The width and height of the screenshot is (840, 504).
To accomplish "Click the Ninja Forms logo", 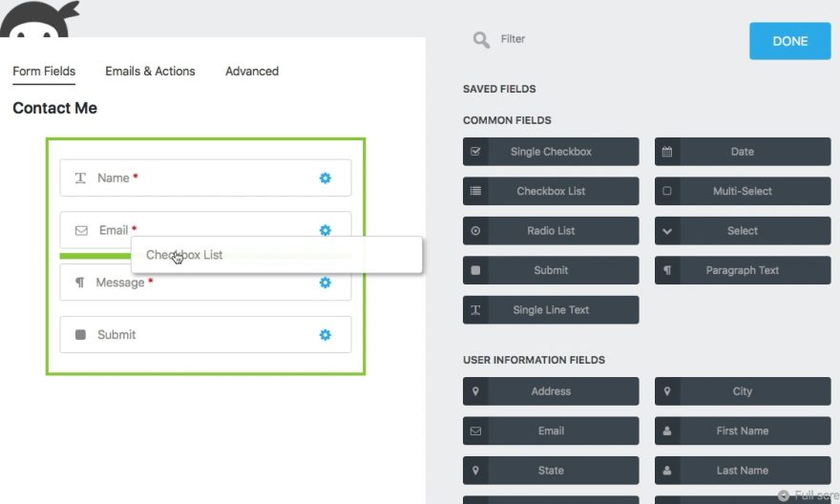I will coord(38,19).
